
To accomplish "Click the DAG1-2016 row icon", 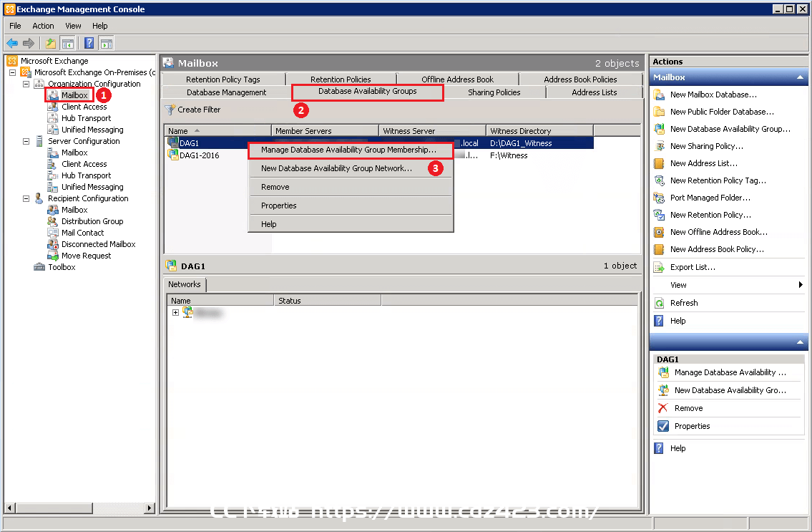I will (172, 155).
